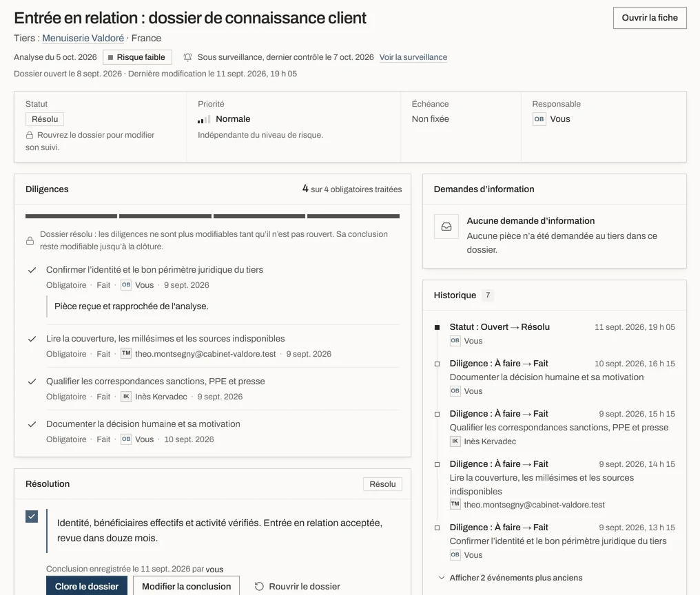This screenshot has height=595, width=700.
Task: Click theo.montsegny@cabinet-valdore.test in Diligences list
Action: [x=205, y=354]
